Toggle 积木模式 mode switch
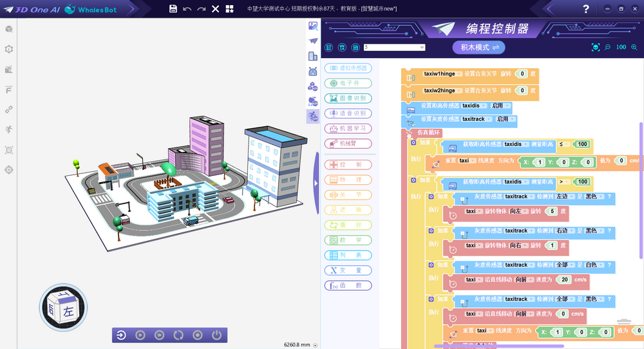 point(478,47)
